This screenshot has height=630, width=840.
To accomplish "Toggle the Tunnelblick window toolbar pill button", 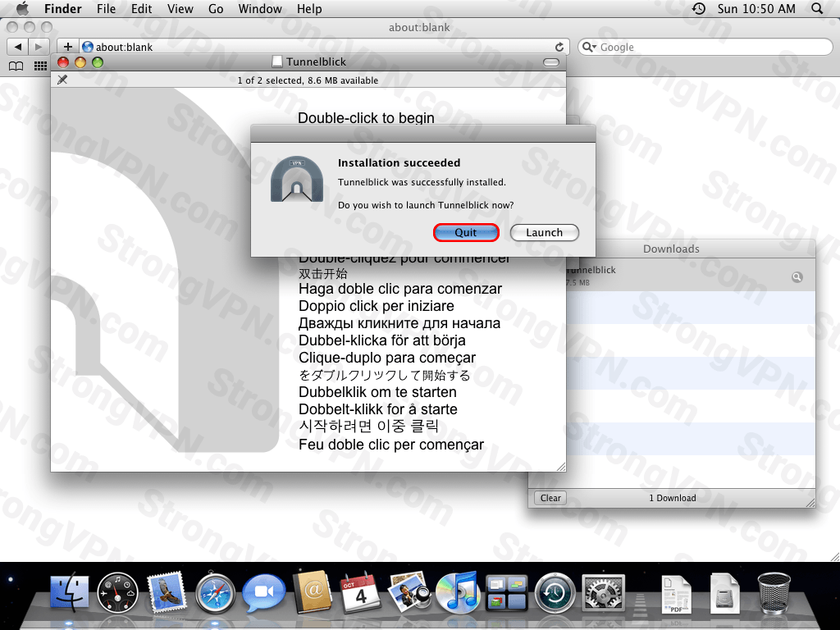I will 551,62.
